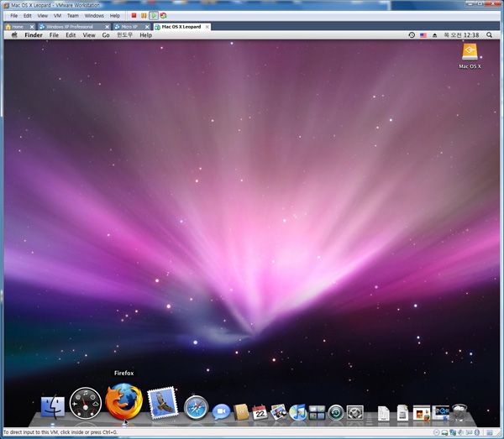This screenshot has width=504, height=439.
Task: Open VMware File menu in top menubar
Action: pyautogui.click(x=13, y=15)
